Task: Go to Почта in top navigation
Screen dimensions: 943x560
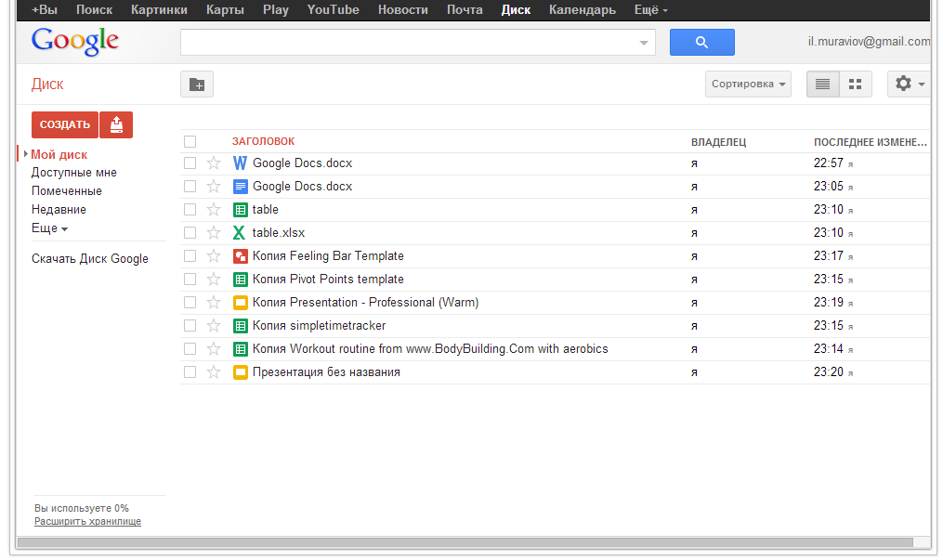Action: (x=465, y=10)
